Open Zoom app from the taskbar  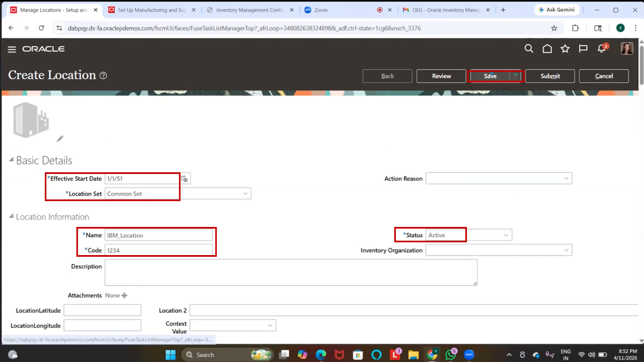tap(469, 355)
